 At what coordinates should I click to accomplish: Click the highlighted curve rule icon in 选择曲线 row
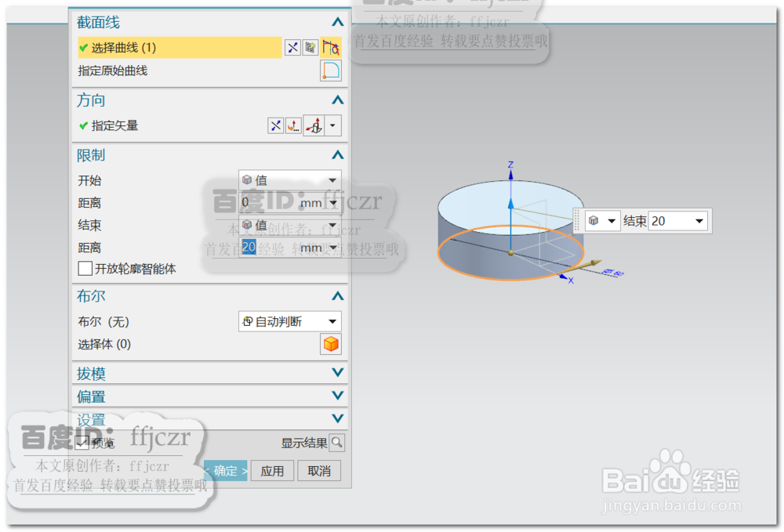(330, 47)
